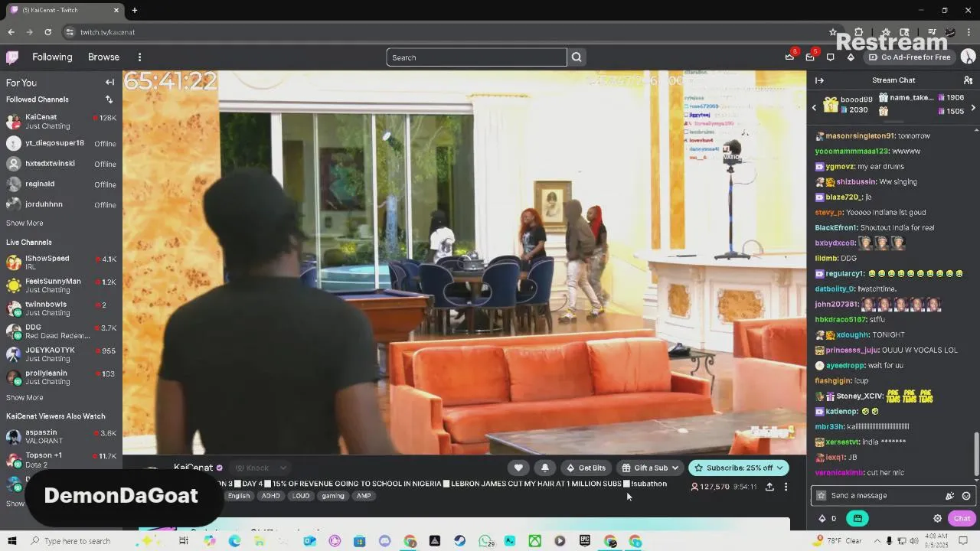The width and height of the screenshot is (980, 551).
Task: Collapse the Stream Chat panel
Action: (x=819, y=80)
